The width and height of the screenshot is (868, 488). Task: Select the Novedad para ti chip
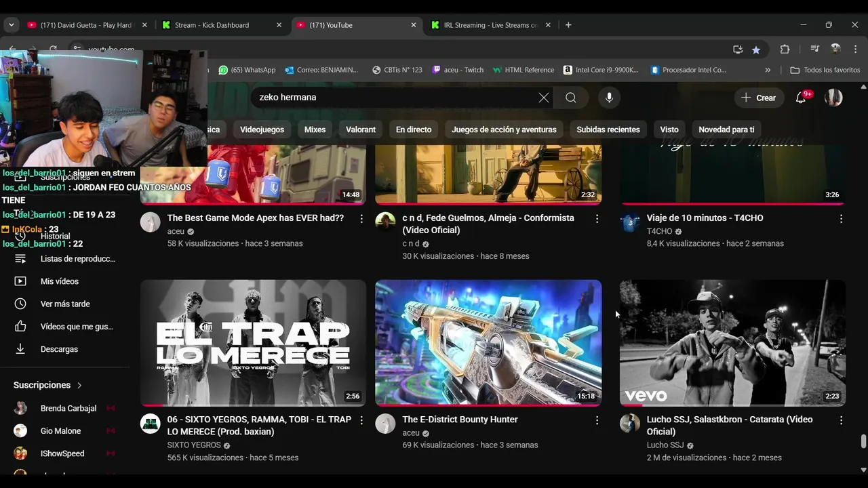(726, 129)
